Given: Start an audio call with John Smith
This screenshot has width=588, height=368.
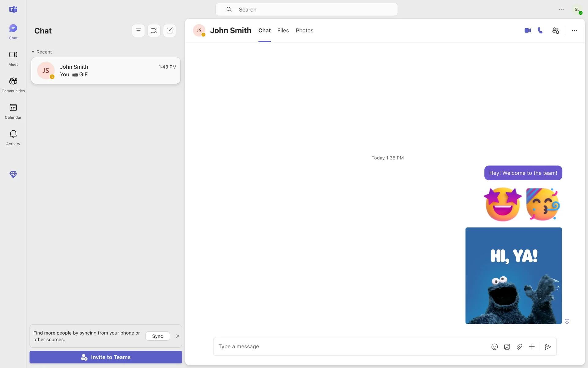Looking at the screenshot, I should coord(540,30).
